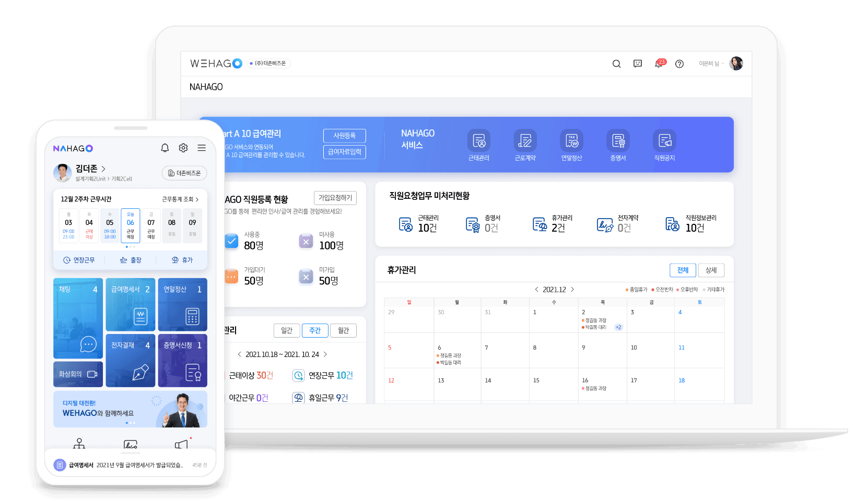This screenshot has width=868, height=501.
Task: Click December 16 in the vacation calendar
Action: tap(603, 384)
